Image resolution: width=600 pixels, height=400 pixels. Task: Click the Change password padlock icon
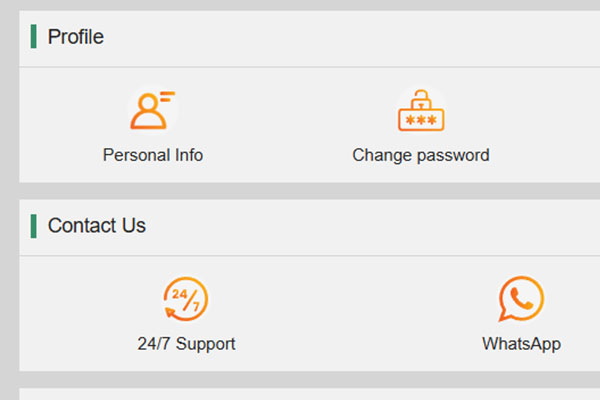coord(421,110)
